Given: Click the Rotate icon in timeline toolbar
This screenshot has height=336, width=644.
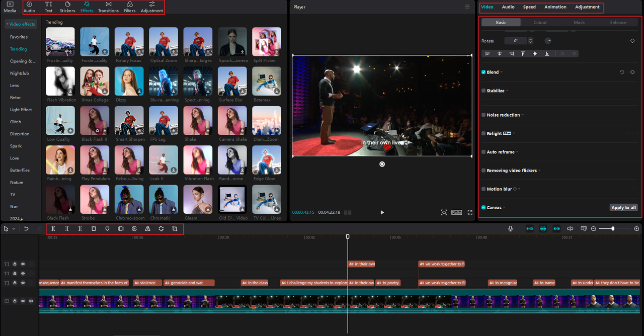Looking at the screenshot, I should click(x=161, y=228).
